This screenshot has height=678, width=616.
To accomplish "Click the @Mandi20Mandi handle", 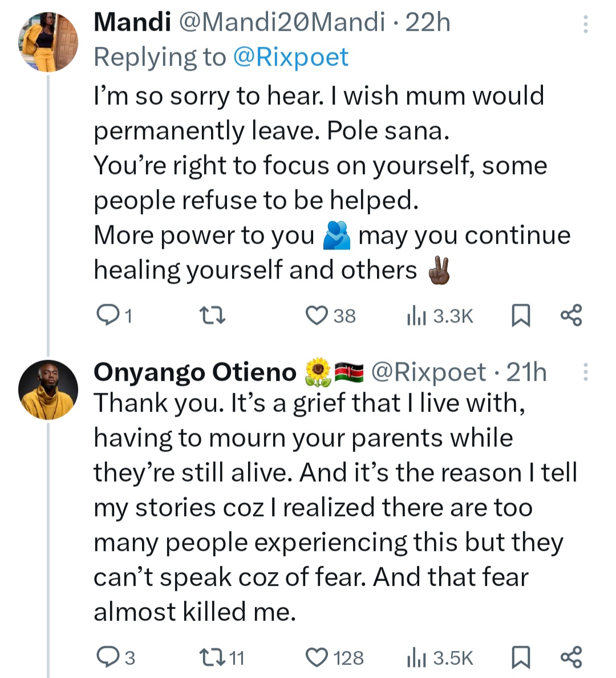I will click(282, 22).
